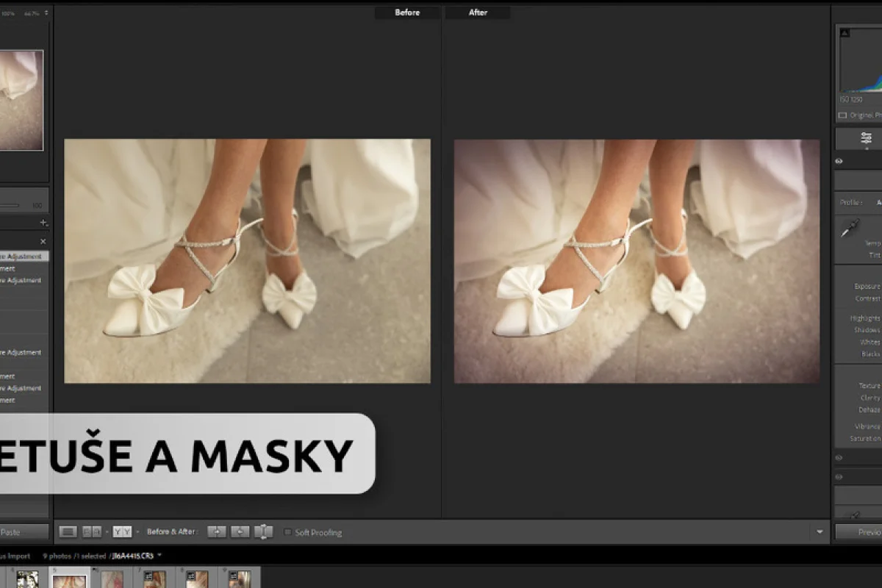882x588 pixels.
Task: Click the Temp label
Action: click(x=872, y=243)
